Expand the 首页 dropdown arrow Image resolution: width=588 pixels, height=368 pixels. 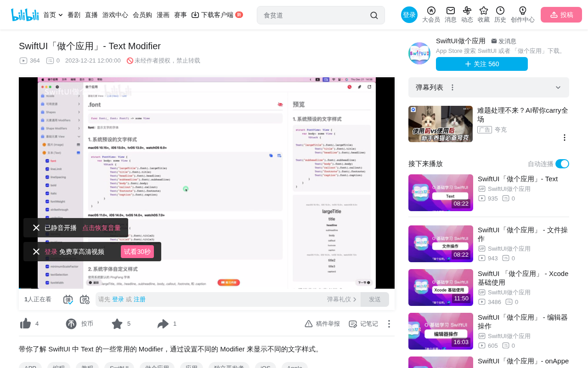click(61, 15)
